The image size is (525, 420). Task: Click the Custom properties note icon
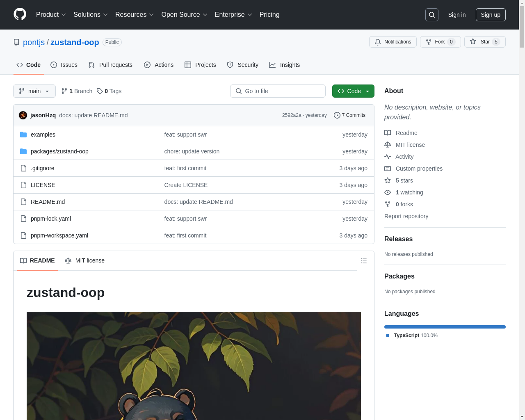(388, 169)
